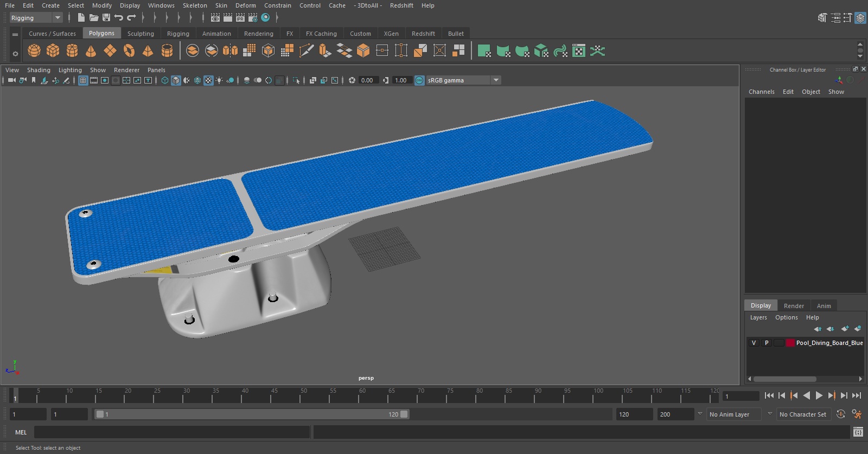Click the select camera icon in viewport toolbar
This screenshot has width=868, height=454.
[x=11, y=80]
